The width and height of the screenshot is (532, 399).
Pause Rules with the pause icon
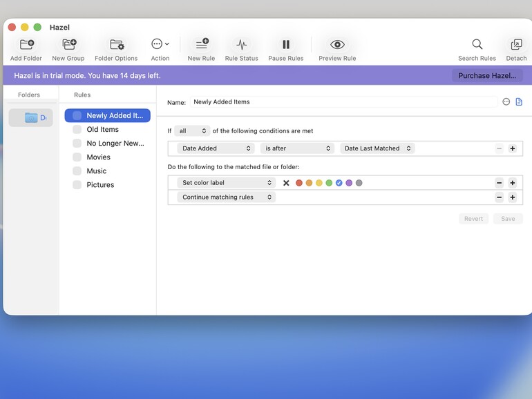click(x=286, y=44)
